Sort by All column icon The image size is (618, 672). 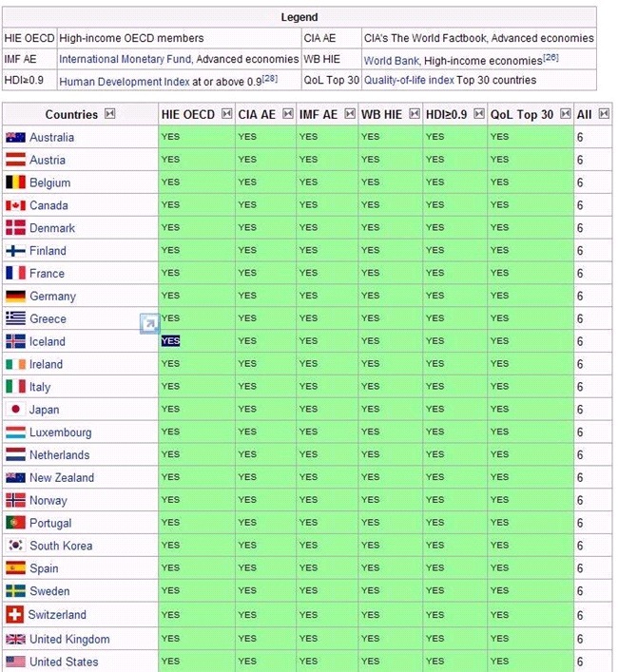coord(604,113)
